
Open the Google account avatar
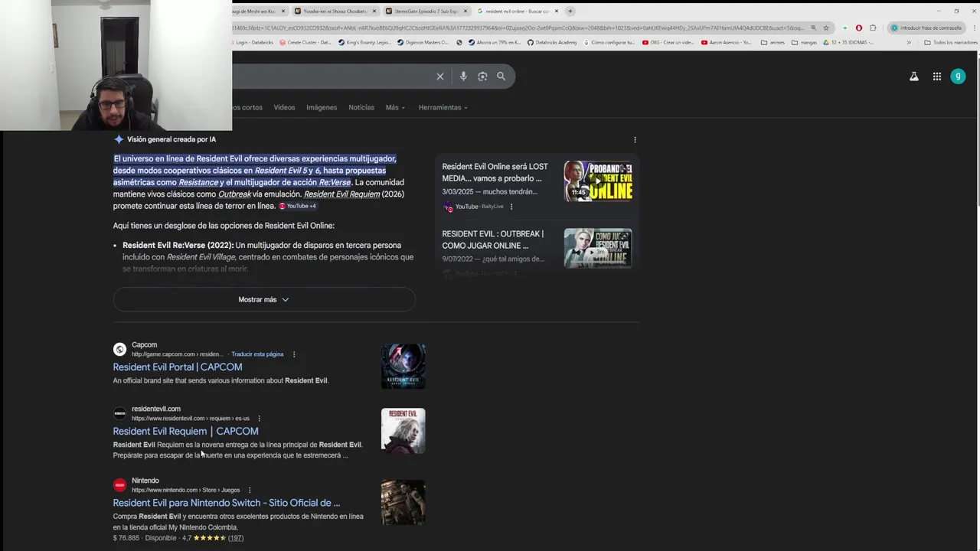coord(958,77)
